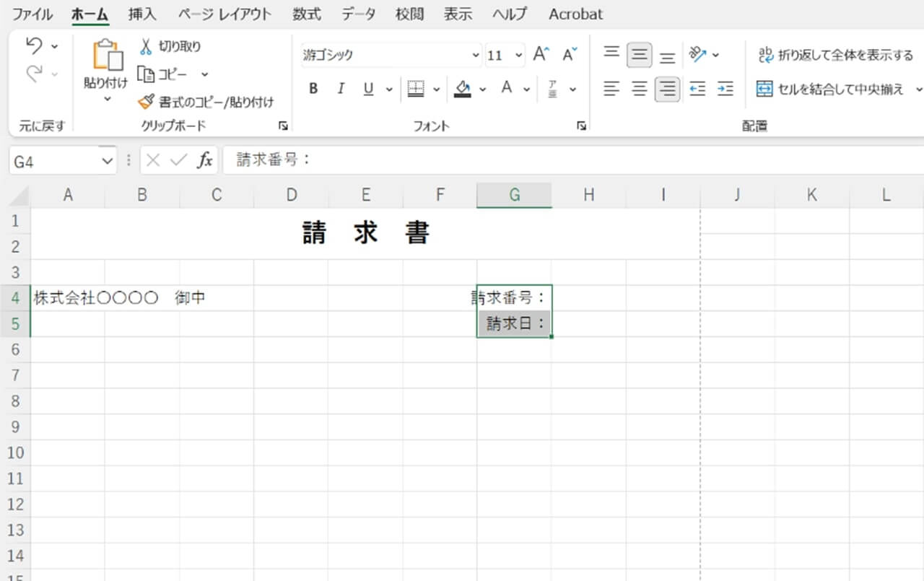This screenshot has height=581, width=924.
Task: Open the font name dropdown 游ゴシック
Action: pos(476,56)
